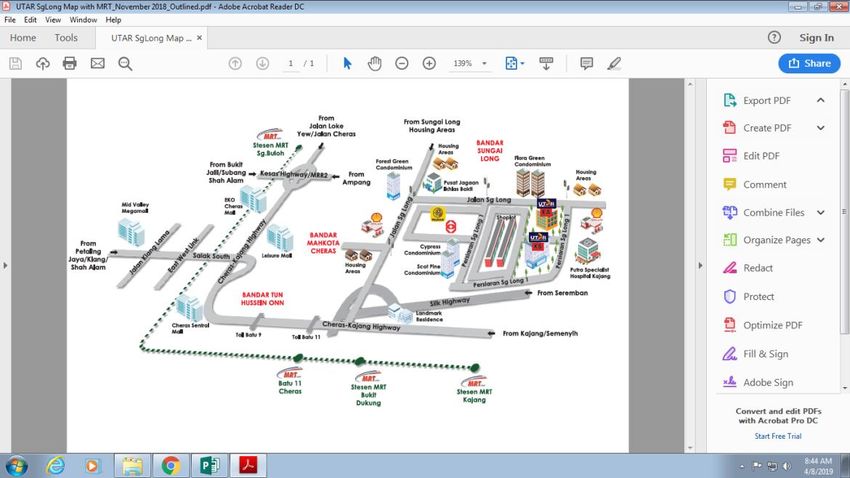
Task: Expand the Combine Files chevron
Action: pos(821,212)
